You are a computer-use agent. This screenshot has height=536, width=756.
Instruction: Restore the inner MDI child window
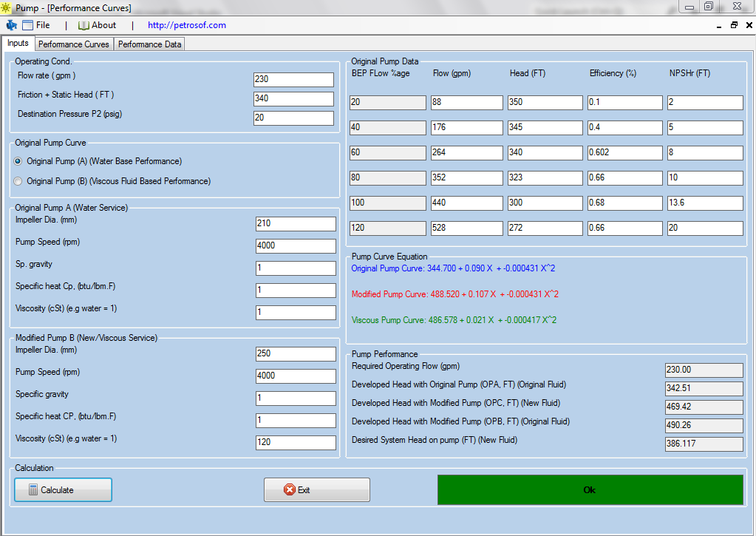tap(734, 25)
